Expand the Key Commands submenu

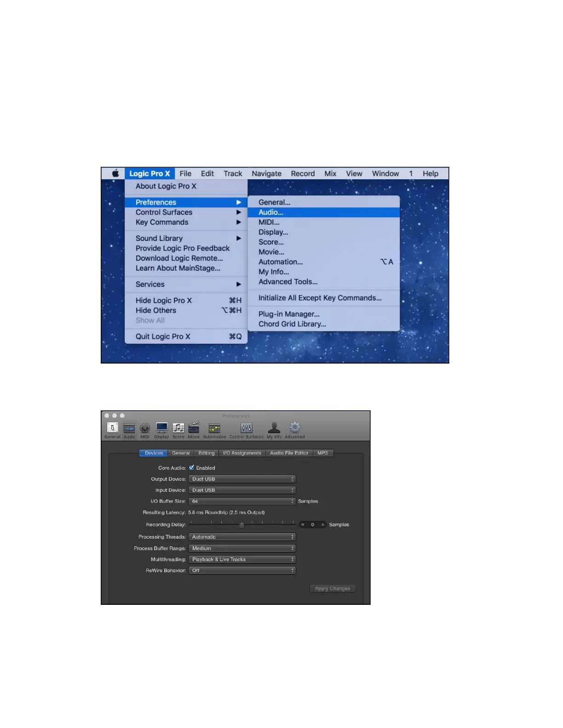click(186, 222)
